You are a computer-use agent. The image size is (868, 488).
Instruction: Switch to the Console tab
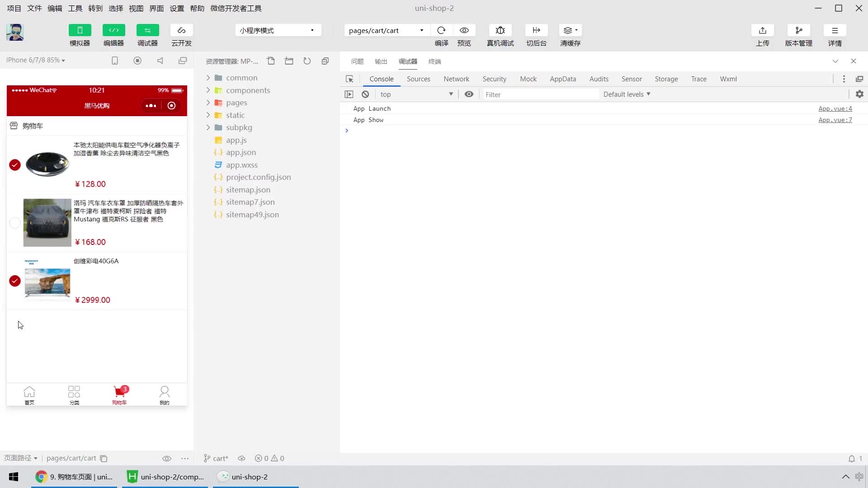coord(382,78)
